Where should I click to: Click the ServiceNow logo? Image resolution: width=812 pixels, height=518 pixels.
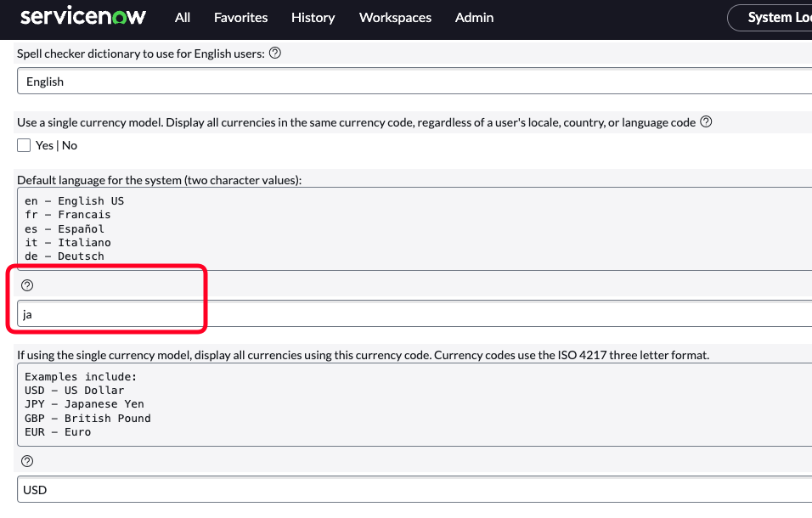pyautogui.click(x=82, y=15)
